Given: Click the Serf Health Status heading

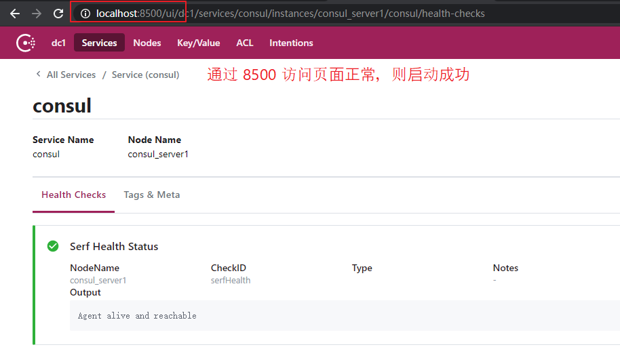Looking at the screenshot, I should (114, 247).
